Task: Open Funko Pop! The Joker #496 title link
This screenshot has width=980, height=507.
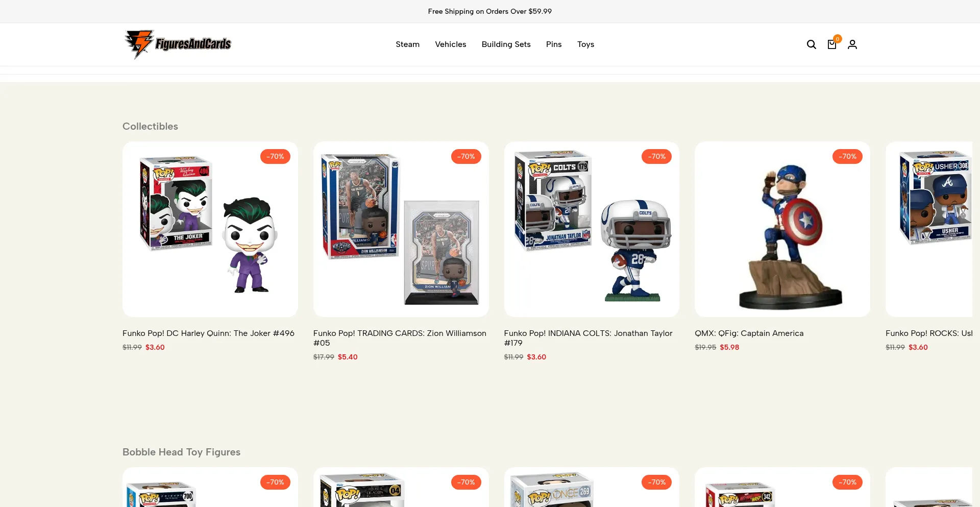Action: tap(208, 333)
